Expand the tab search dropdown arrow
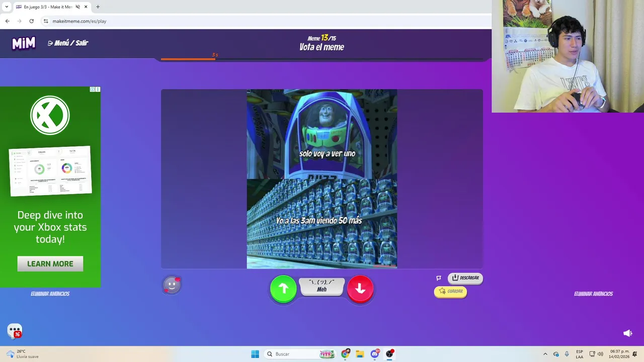This screenshot has height=362, width=644. pyautogui.click(x=7, y=7)
